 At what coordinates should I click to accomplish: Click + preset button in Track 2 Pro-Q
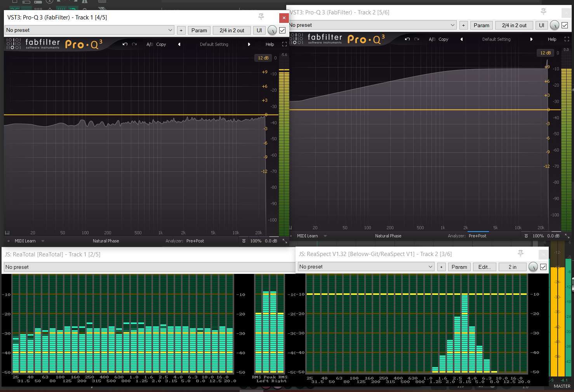[x=463, y=25]
